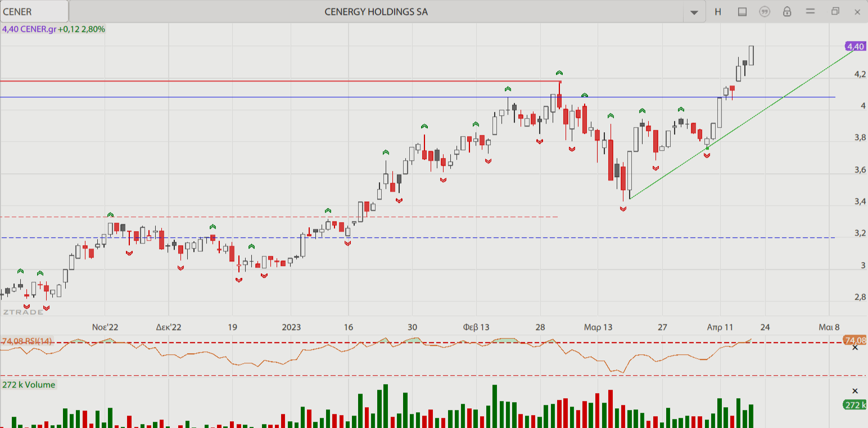Select the solid red resistance line
The image size is (868, 428).
pos(281,81)
